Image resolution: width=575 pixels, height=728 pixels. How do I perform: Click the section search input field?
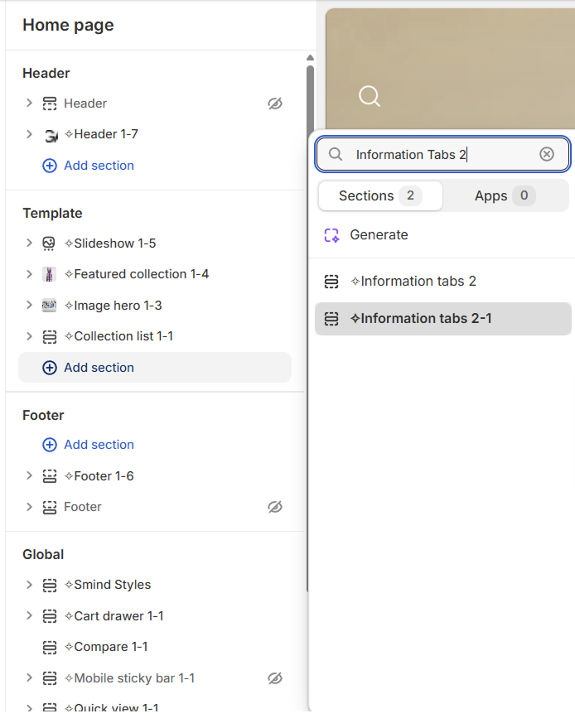coord(439,155)
